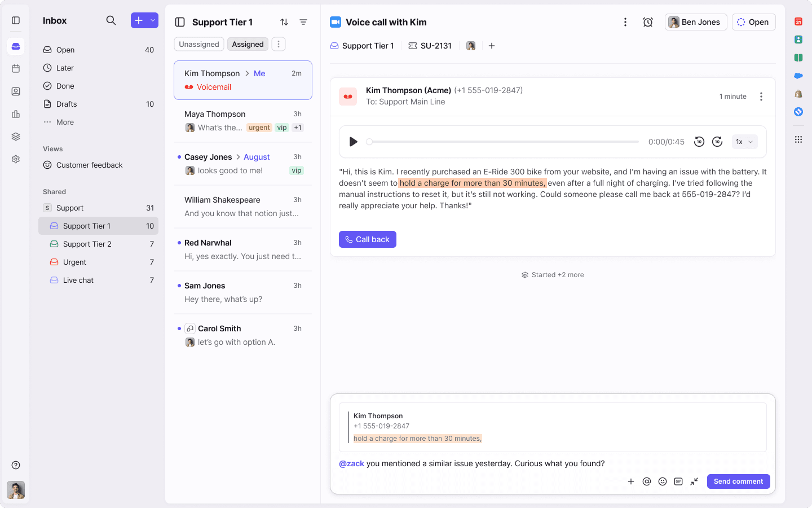Open the compose button's dropdown arrow

(x=153, y=20)
